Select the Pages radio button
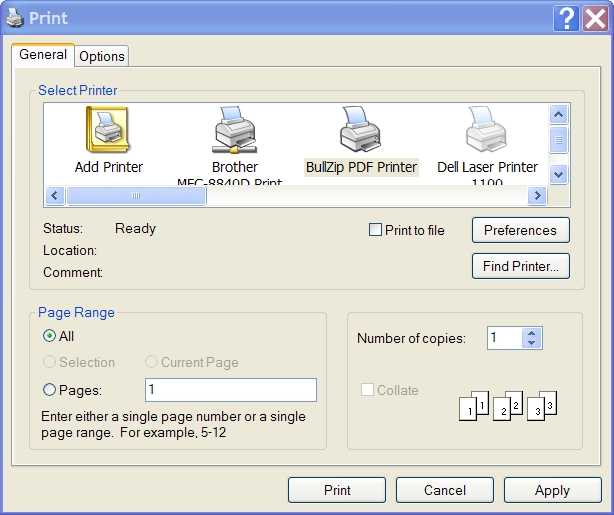 [49, 390]
